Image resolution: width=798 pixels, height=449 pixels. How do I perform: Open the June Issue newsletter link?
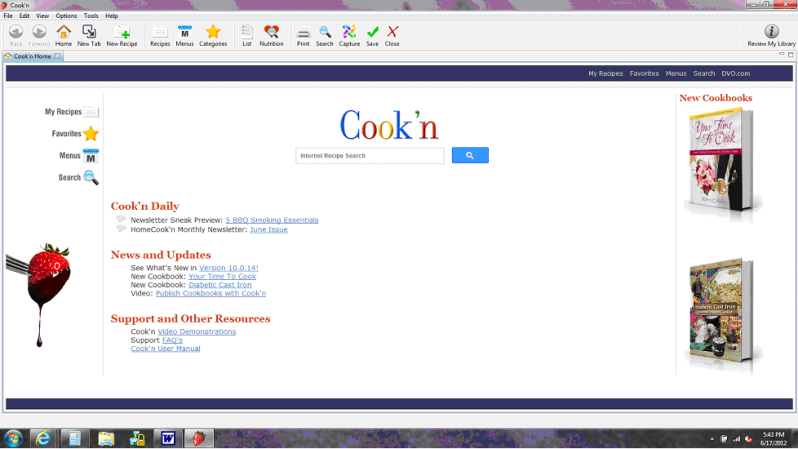coord(269,230)
